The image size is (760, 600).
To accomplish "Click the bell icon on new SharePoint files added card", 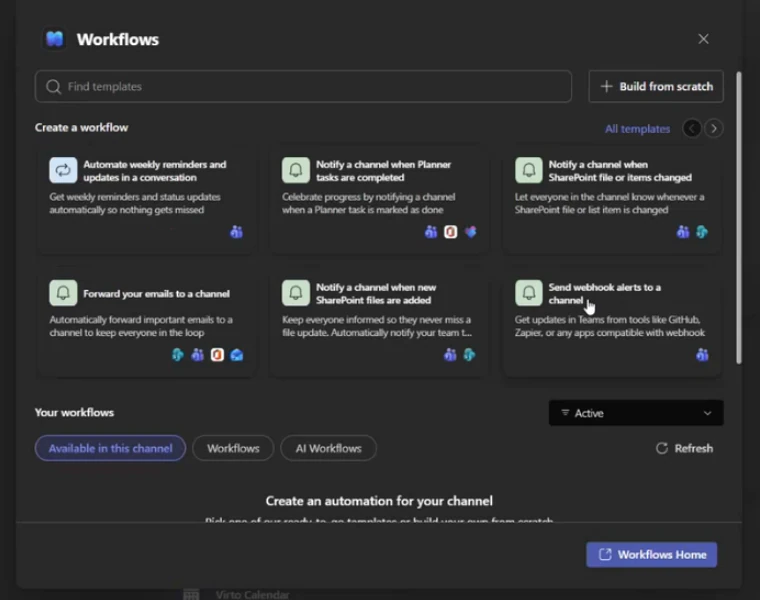I will point(296,293).
